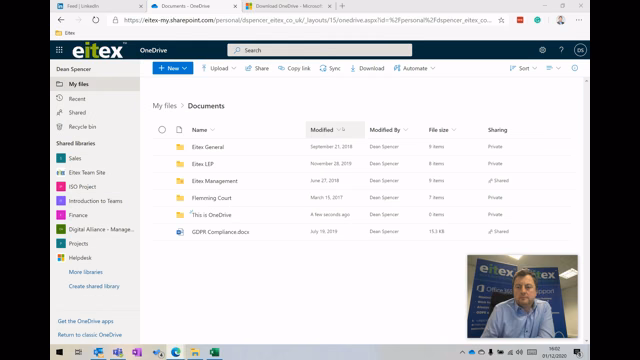Open Excel from the taskbar
This screenshot has height=360, width=640.
[215, 352]
